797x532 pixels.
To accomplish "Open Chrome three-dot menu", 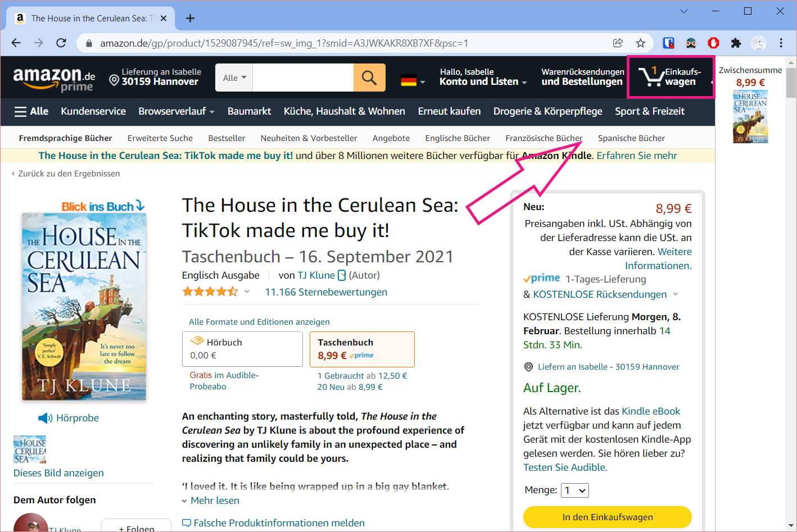I will pos(781,43).
